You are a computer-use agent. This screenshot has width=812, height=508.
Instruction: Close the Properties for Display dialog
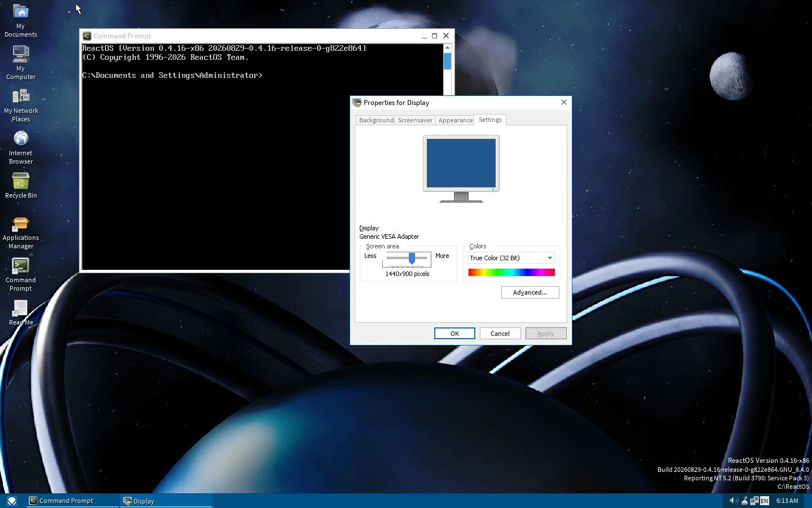pyautogui.click(x=564, y=102)
